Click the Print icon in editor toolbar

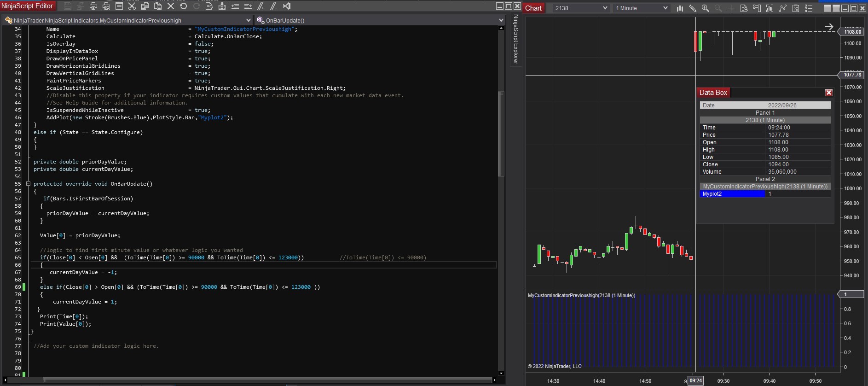click(93, 6)
